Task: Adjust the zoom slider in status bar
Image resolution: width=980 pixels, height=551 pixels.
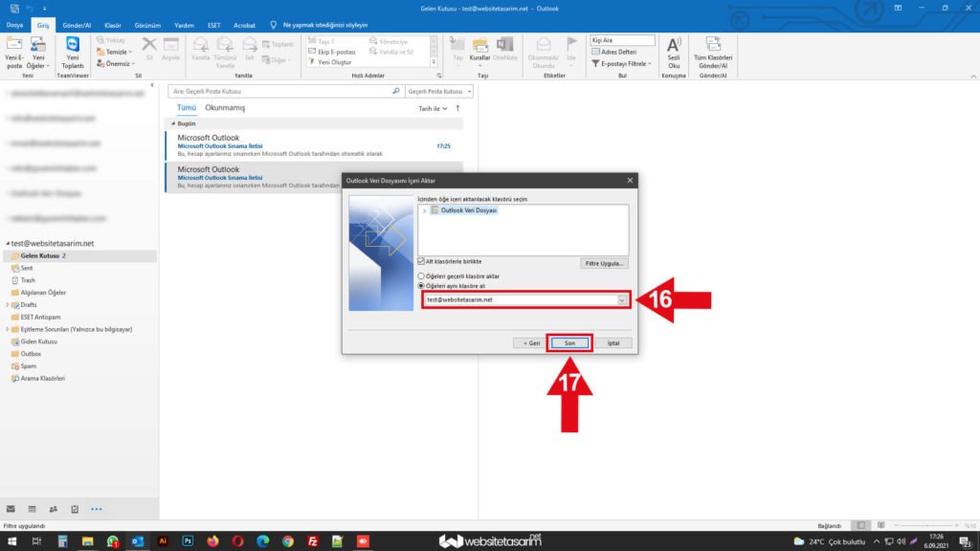Action: 928,525
